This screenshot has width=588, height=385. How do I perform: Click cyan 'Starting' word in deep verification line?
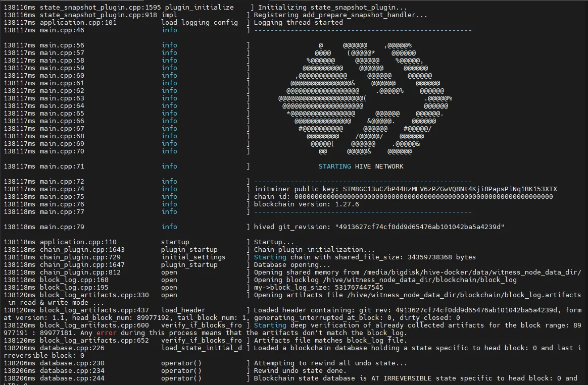tap(270, 325)
